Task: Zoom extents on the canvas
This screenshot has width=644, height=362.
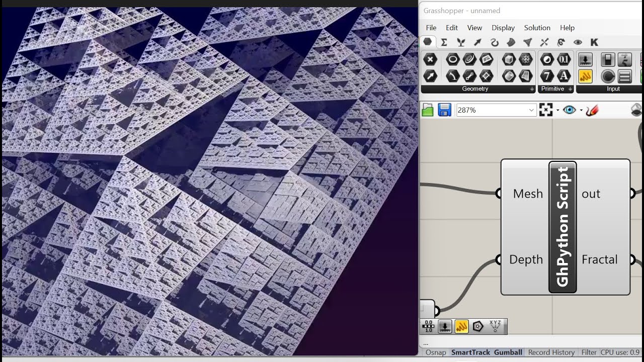Action: click(546, 110)
